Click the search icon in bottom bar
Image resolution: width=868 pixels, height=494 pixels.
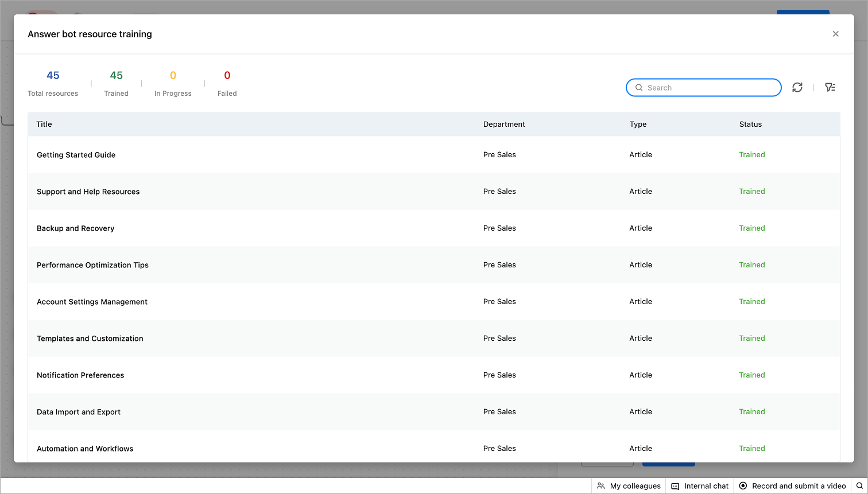(x=859, y=486)
